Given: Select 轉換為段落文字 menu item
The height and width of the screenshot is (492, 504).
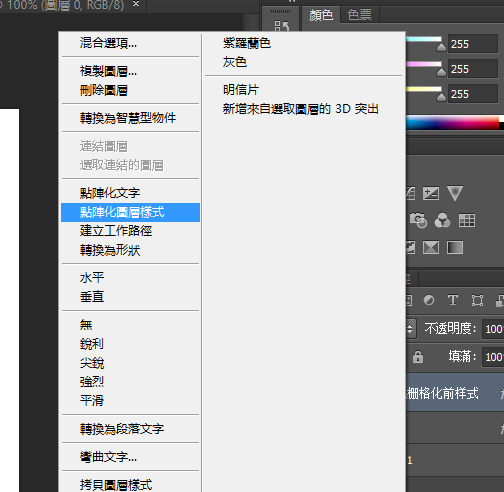Looking at the screenshot, I should (130, 429).
